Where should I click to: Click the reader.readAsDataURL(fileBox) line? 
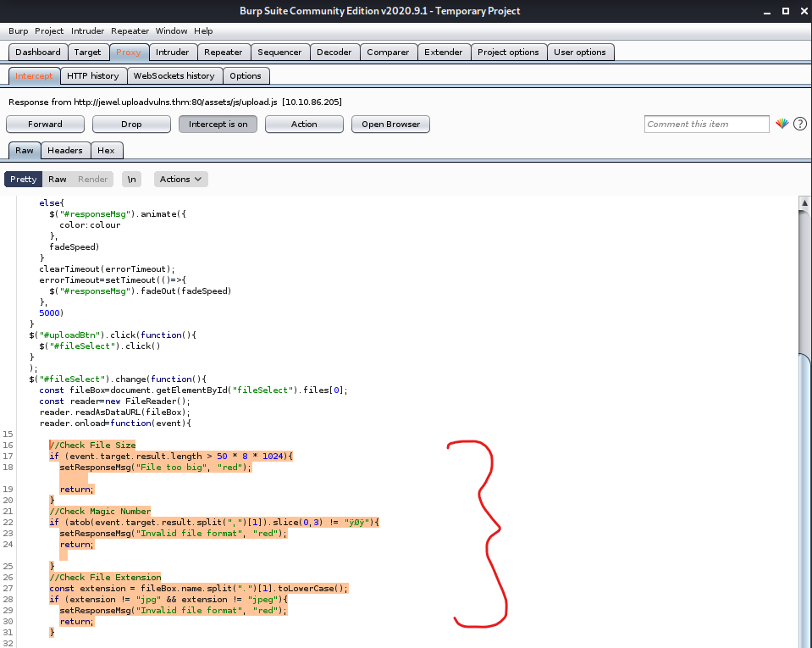tap(115, 413)
